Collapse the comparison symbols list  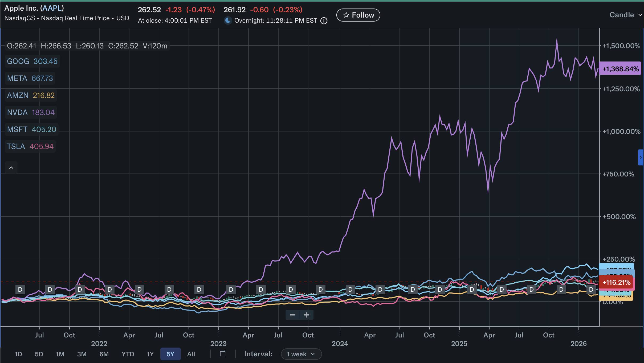(11, 168)
